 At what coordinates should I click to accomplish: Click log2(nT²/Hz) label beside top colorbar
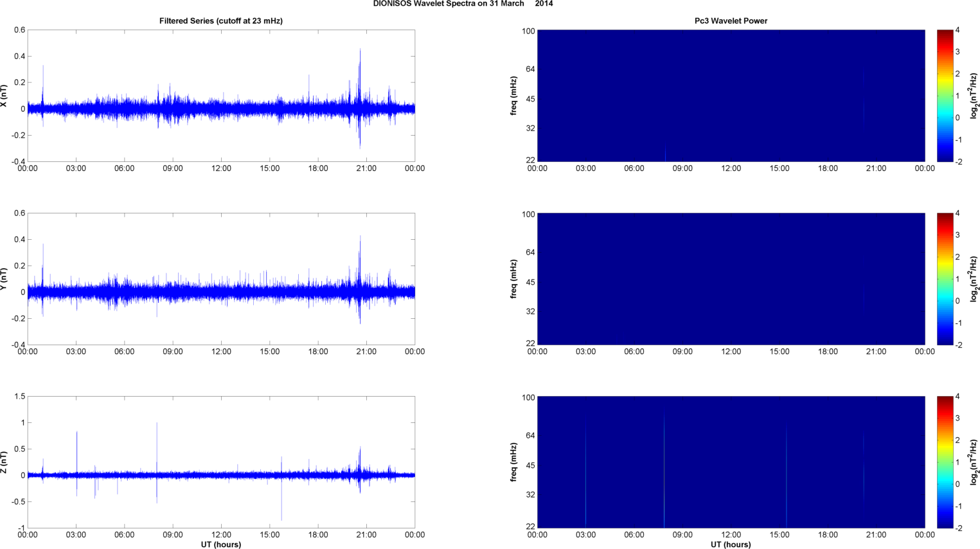pyautogui.click(x=975, y=96)
